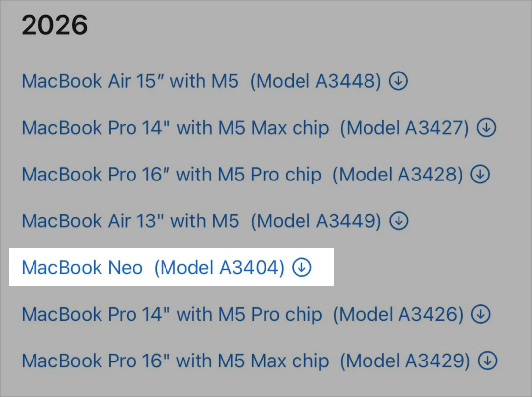
Task: Click the download arrow in the highlighted row
Action: coord(301,267)
